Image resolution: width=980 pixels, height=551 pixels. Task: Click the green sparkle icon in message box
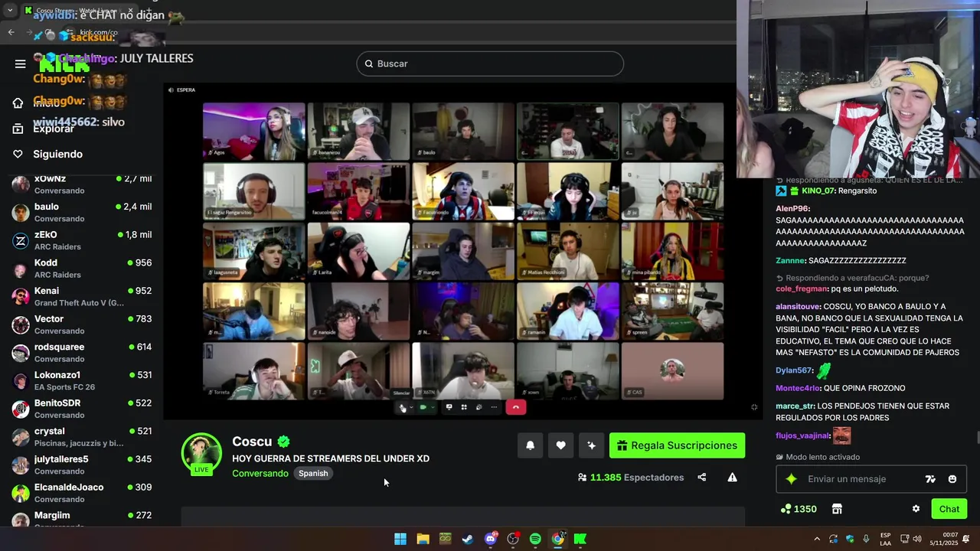[792, 479]
